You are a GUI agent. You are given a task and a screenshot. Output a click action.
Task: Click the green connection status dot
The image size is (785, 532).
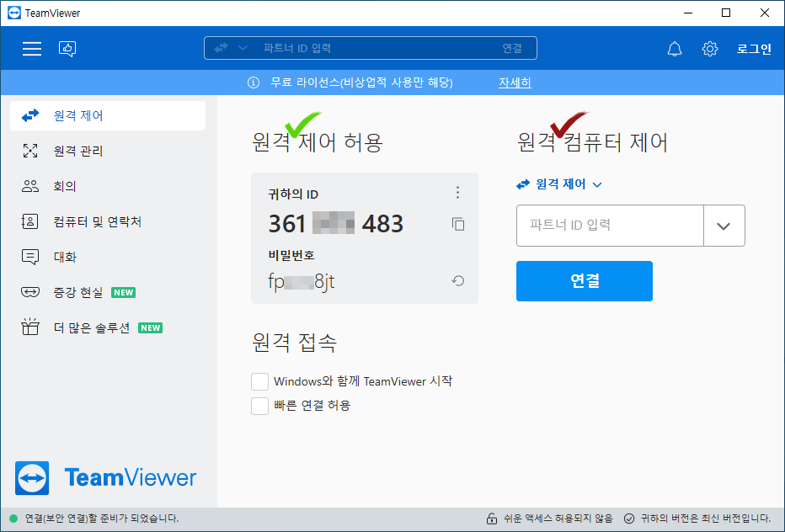point(13,519)
